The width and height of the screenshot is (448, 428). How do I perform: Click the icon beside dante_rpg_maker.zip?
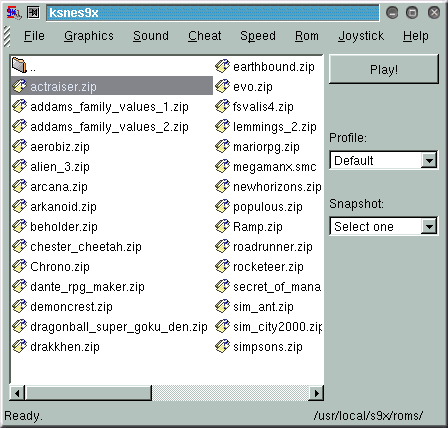tap(19, 287)
